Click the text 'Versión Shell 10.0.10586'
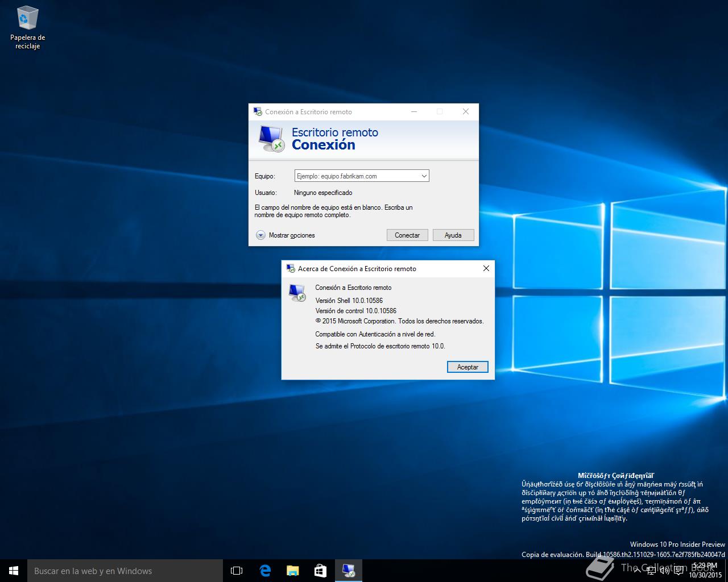 tap(349, 301)
